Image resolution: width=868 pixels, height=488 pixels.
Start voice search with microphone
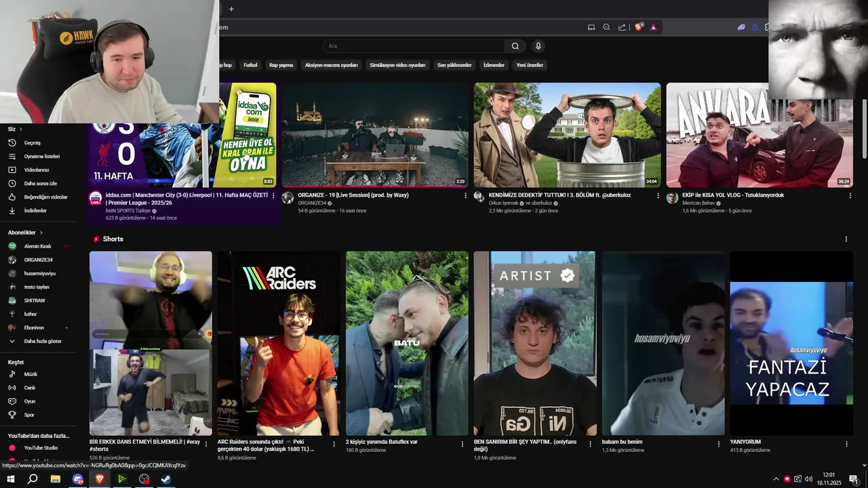click(538, 46)
